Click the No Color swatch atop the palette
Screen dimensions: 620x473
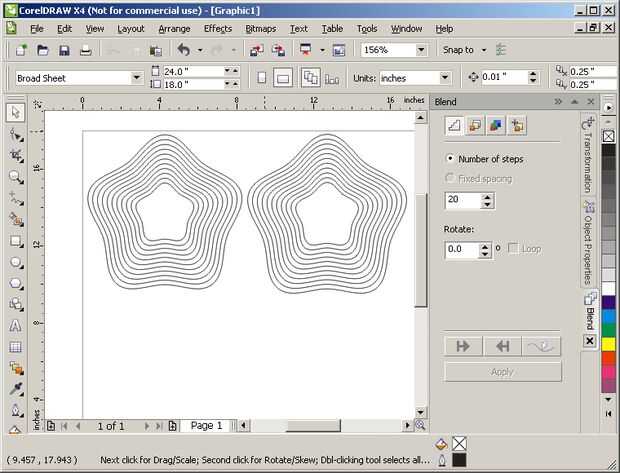(x=609, y=136)
